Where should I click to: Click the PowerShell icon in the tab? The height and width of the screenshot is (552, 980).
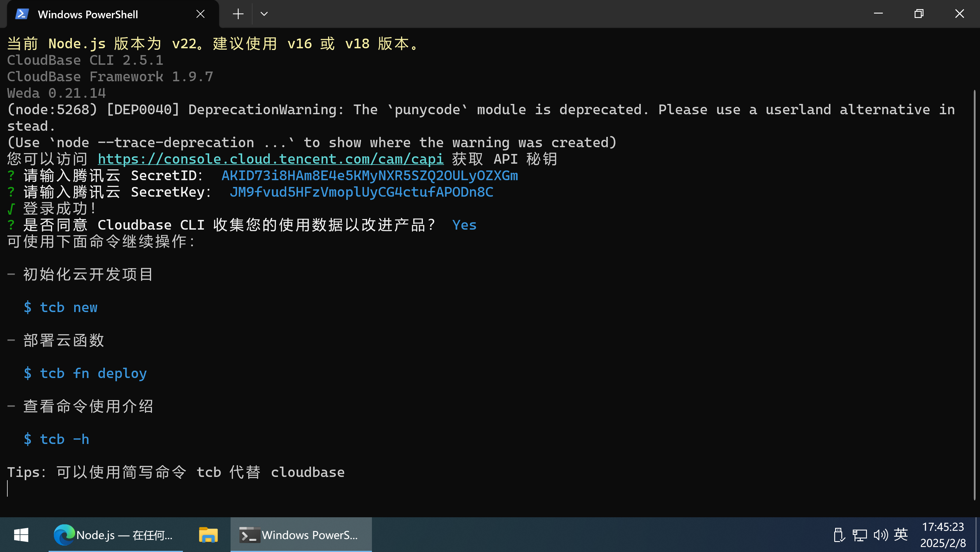point(22,14)
